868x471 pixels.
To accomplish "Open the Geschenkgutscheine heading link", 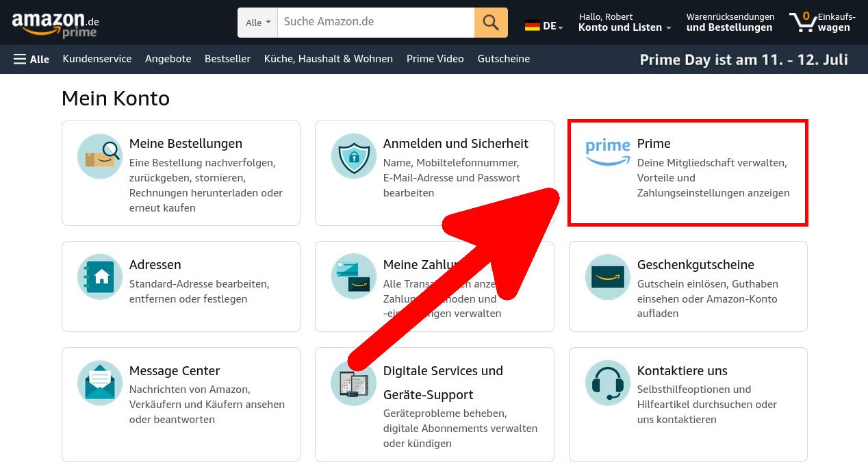I will pos(695,265).
